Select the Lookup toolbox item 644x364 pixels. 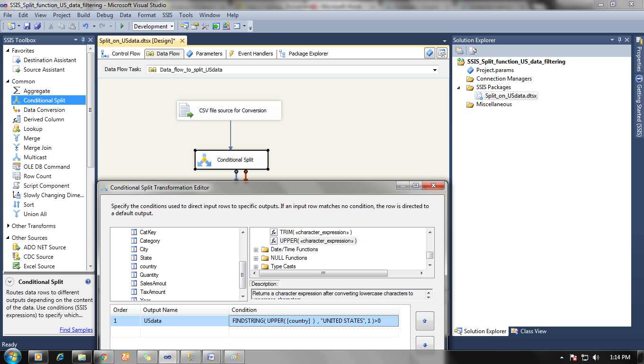tap(33, 128)
